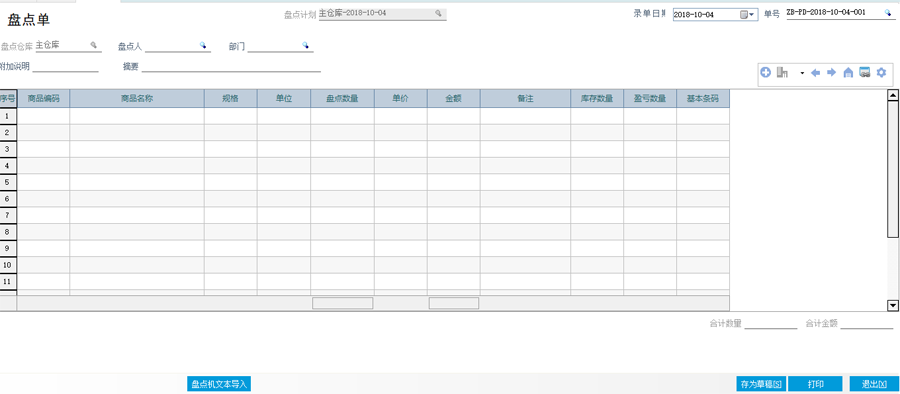Click the 规格 column header
This screenshot has width=900, height=394.
click(x=231, y=99)
